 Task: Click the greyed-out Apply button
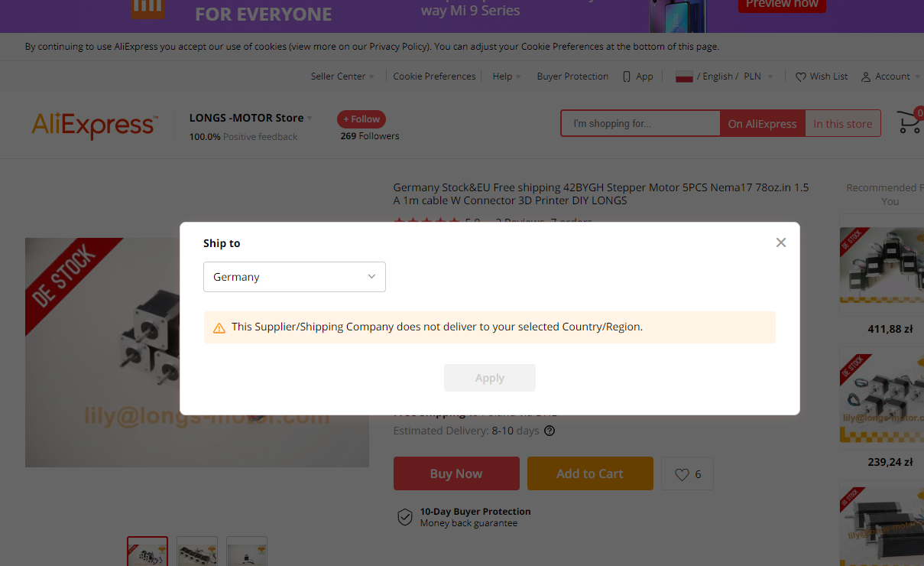pos(490,378)
